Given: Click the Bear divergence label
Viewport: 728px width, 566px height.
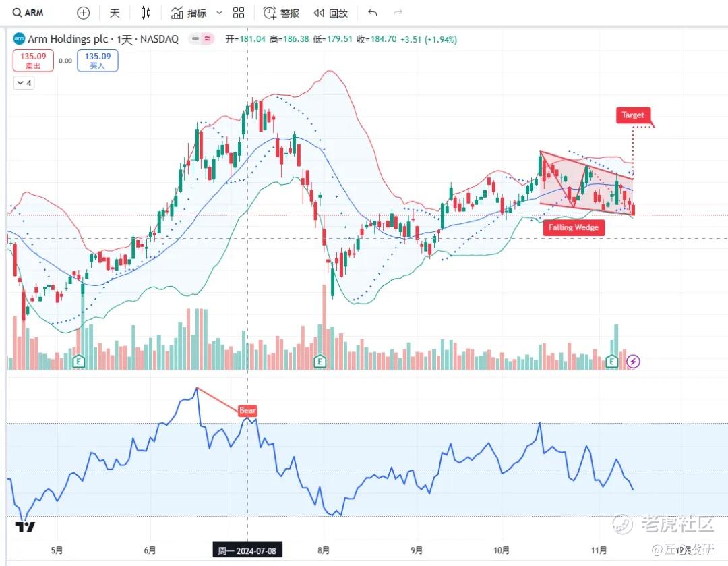Looking at the screenshot, I should pos(247,410).
